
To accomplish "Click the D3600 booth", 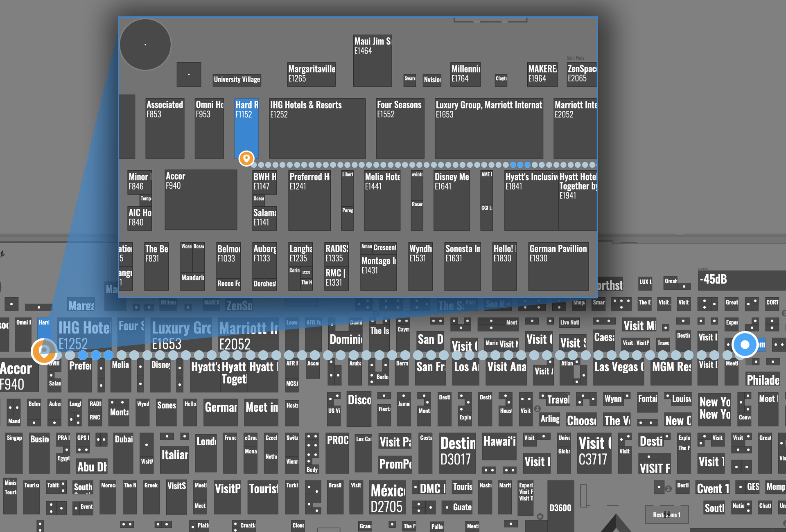I will click(560, 507).
